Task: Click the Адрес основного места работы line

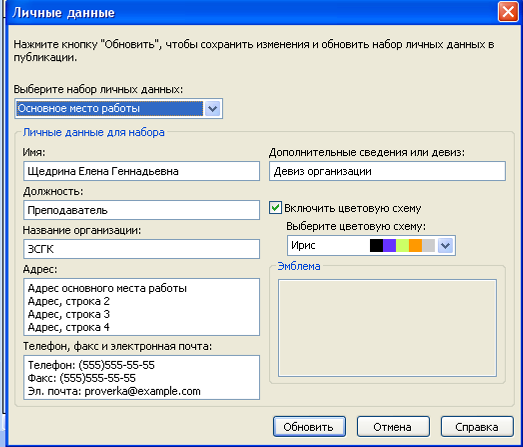Action: 107,288
